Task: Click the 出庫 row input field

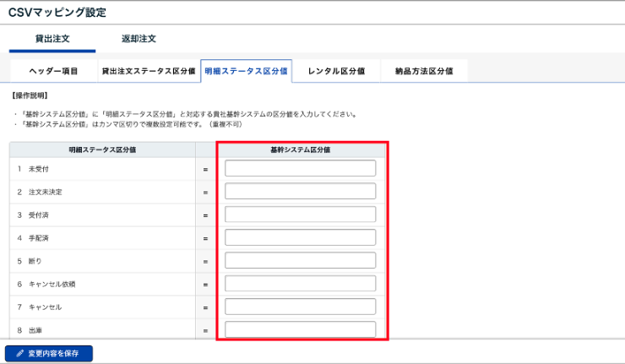Action: click(x=300, y=329)
